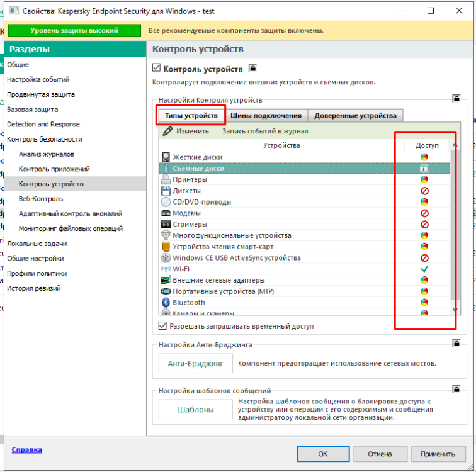Open Веб-Контроль subsection
Viewport: 476px width, 472px height.
[41, 199]
